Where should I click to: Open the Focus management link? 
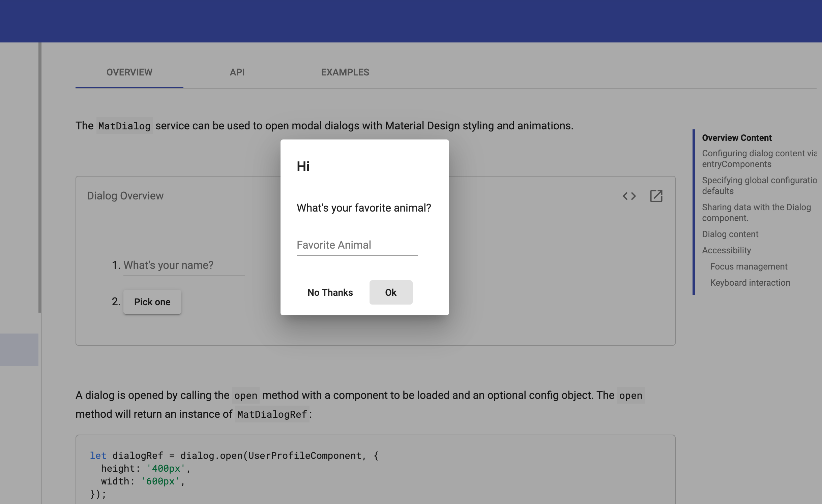tap(748, 266)
